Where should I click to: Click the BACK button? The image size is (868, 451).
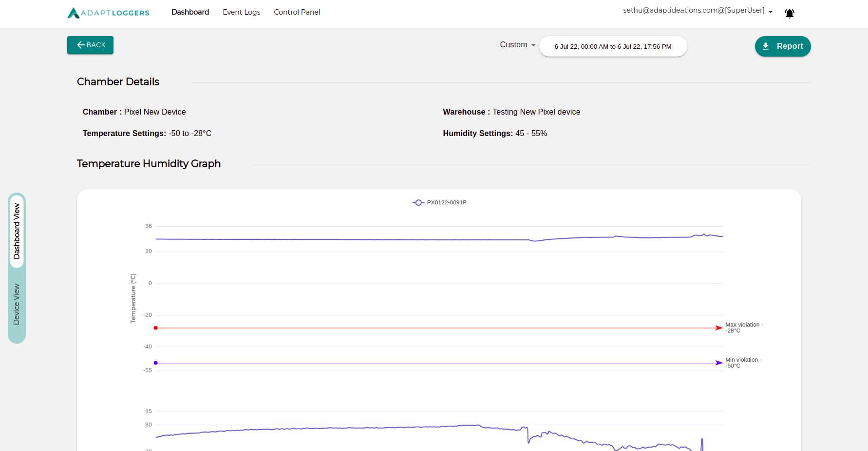[x=90, y=45]
